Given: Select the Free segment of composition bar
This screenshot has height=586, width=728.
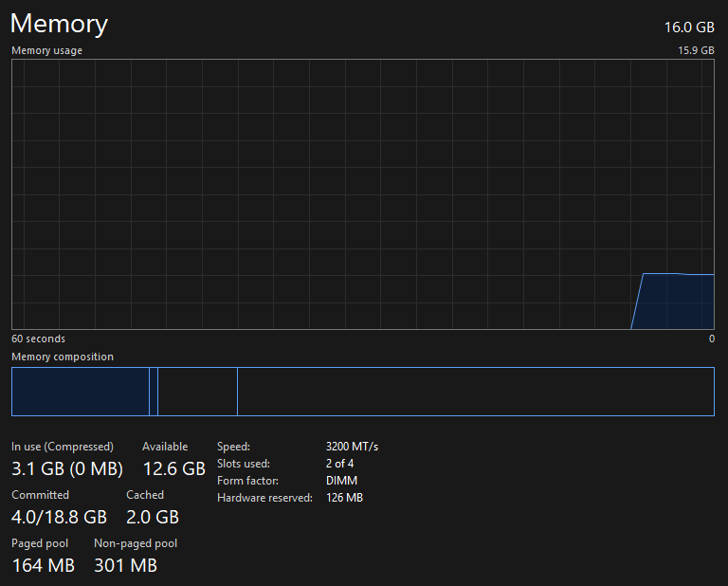Looking at the screenshot, I should 476,392.
